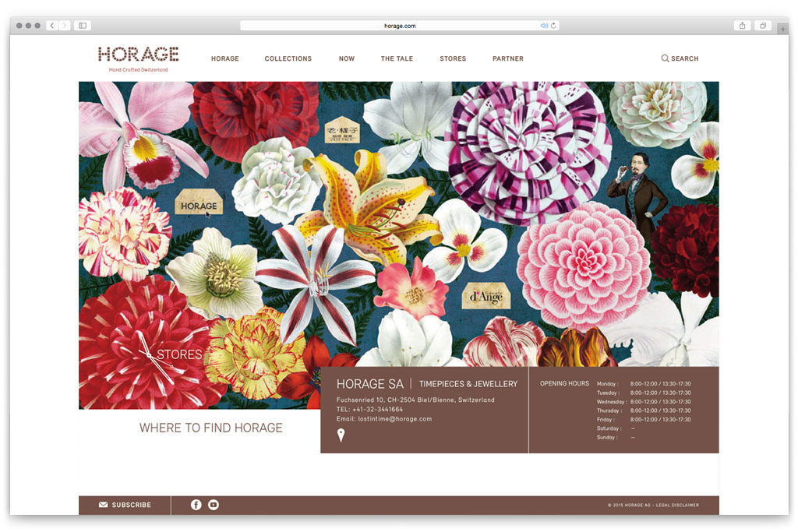Click the SEARCH link in header
This screenshot has height=532, width=798.
click(684, 58)
